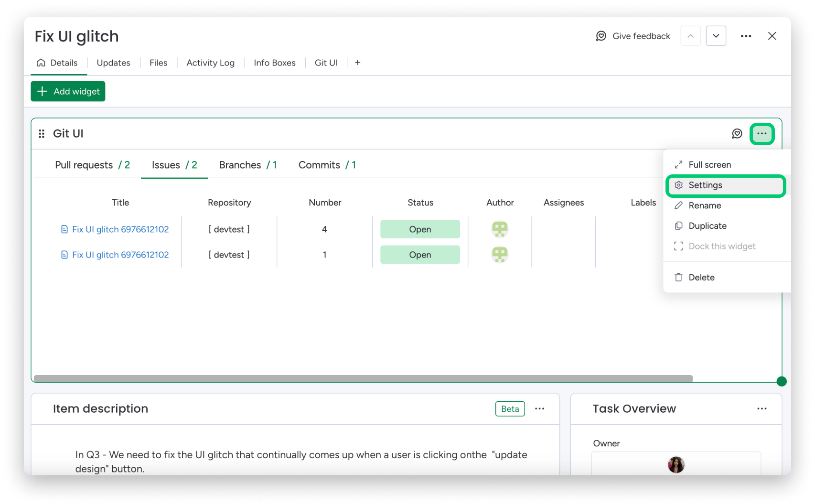Image resolution: width=815 pixels, height=504 pixels.
Task: Collapse the item with the up chevron
Action: pyautogui.click(x=690, y=35)
